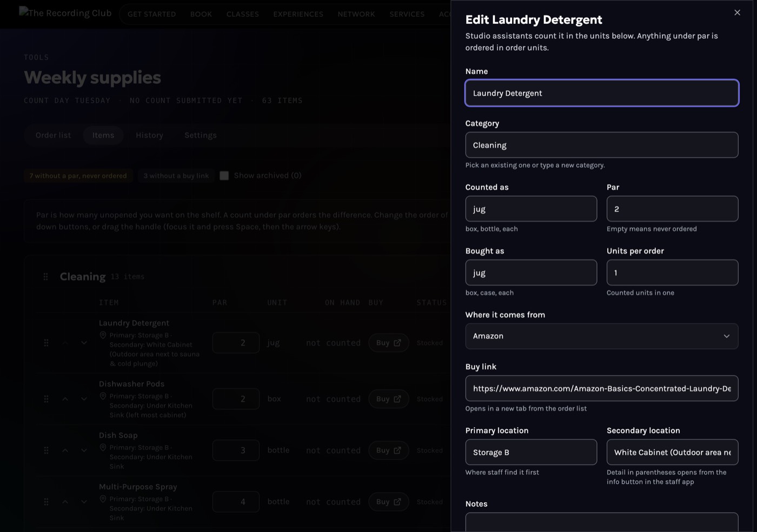Click the Bought as field
Image resolution: width=757 pixels, height=532 pixels.
531,272
